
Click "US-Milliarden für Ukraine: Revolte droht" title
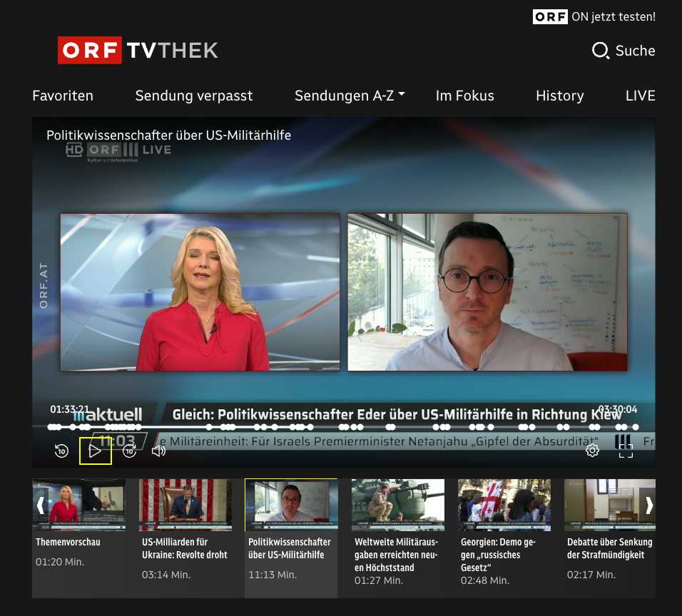tap(185, 548)
